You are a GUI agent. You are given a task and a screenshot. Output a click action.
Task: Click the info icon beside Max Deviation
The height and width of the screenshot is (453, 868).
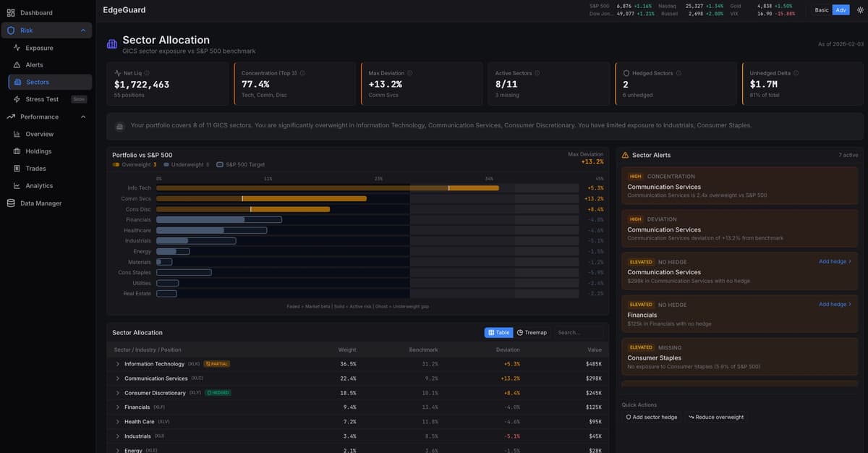coord(410,73)
